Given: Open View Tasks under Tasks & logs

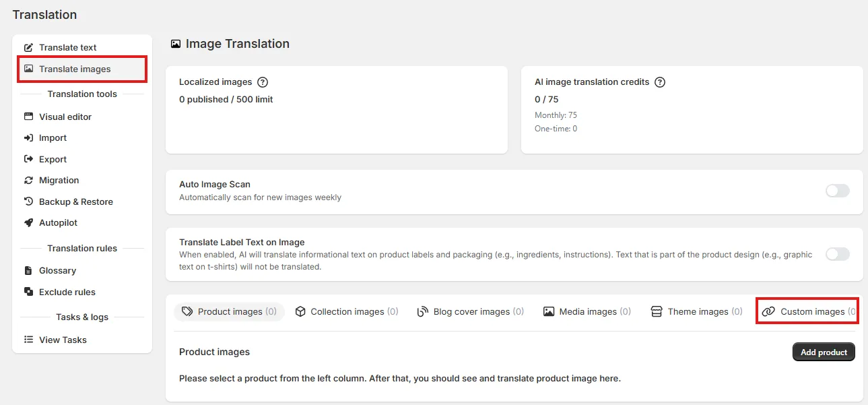Looking at the screenshot, I should (x=82, y=340).
